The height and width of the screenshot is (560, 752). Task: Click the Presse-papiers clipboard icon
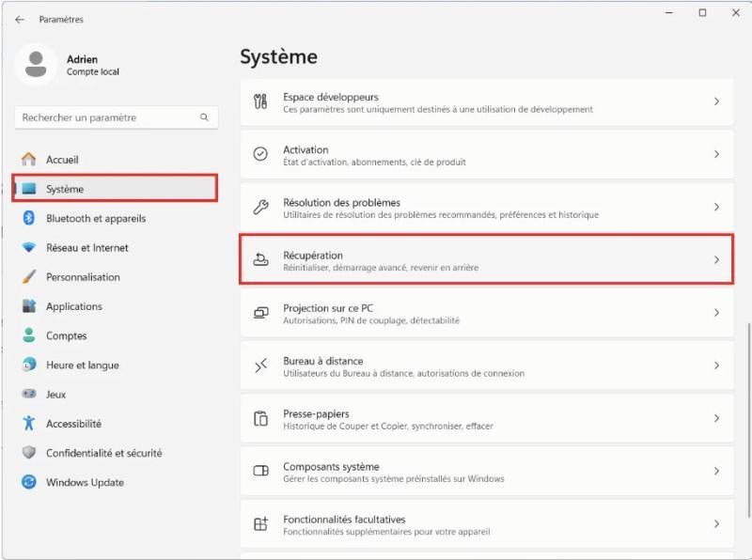point(260,418)
